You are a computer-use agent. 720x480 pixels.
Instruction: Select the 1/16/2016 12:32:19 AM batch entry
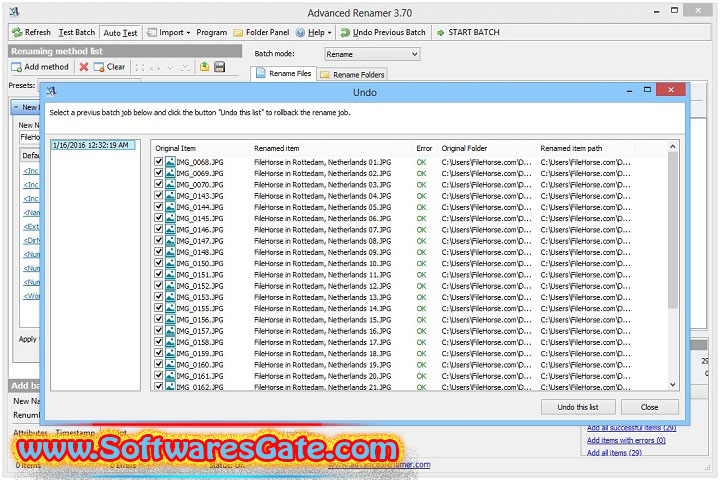(x=92, y=145)
